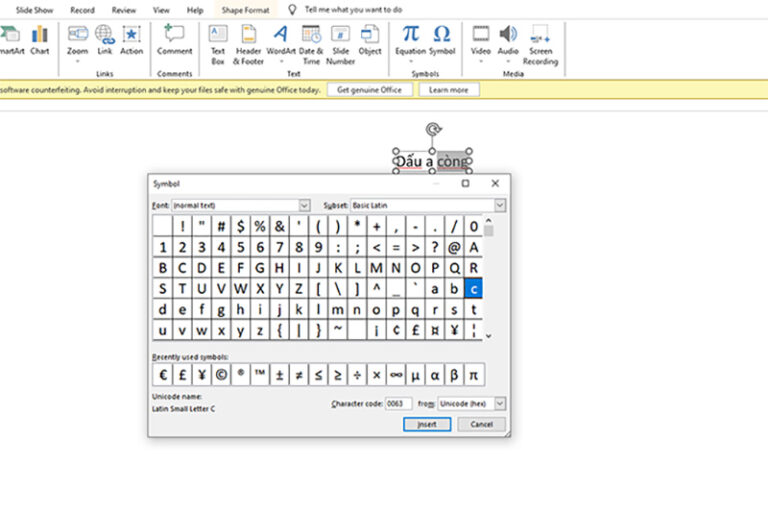The width and height of the screenshot is (768, 512).
Task: Add a Comment to the slide
Action: [174, 40]
